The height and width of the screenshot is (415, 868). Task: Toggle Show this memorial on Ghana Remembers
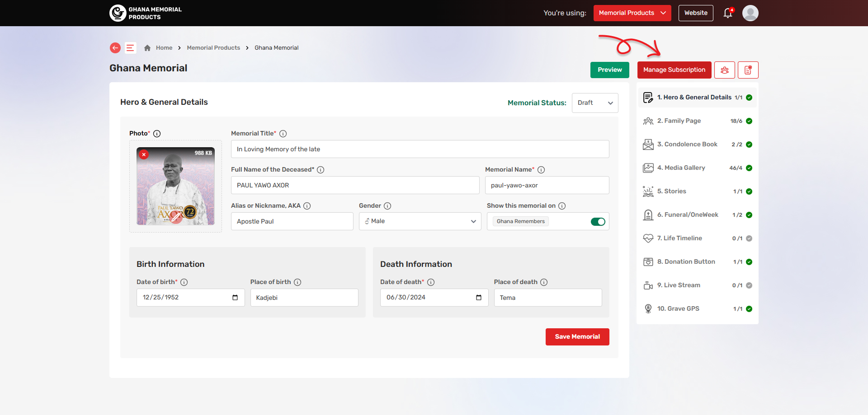pos(598,222)
